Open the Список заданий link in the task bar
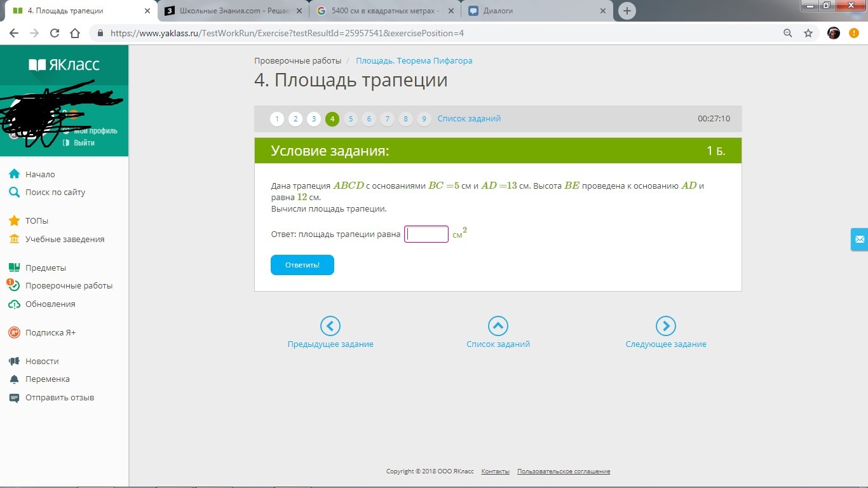The height and width of the screenshot is (488, 868). pos(469,119)
